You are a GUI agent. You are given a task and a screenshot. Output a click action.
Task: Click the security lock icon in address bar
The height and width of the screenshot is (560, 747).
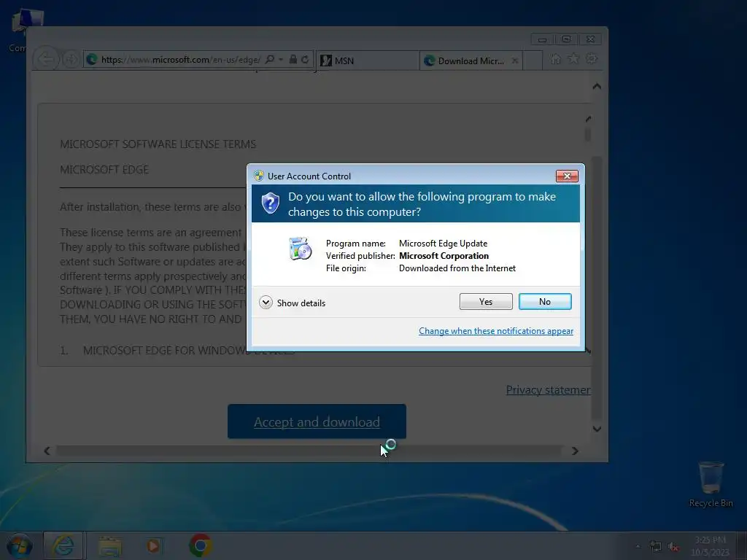293,60
